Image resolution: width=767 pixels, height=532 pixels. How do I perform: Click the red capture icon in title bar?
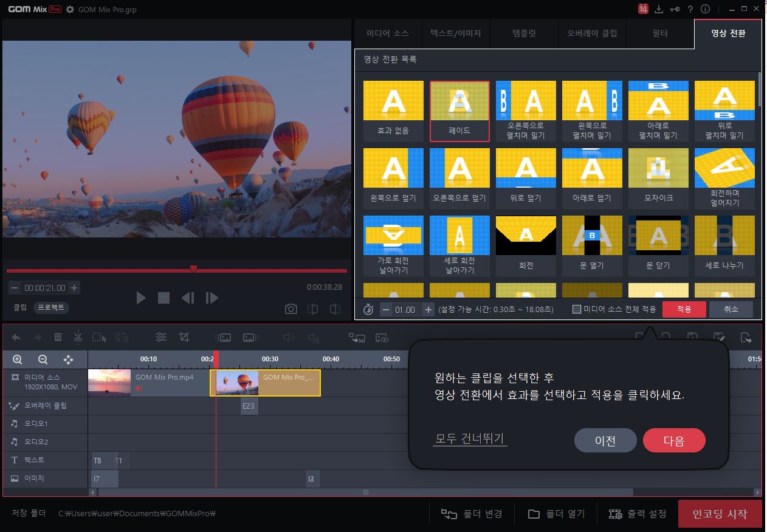643,9
